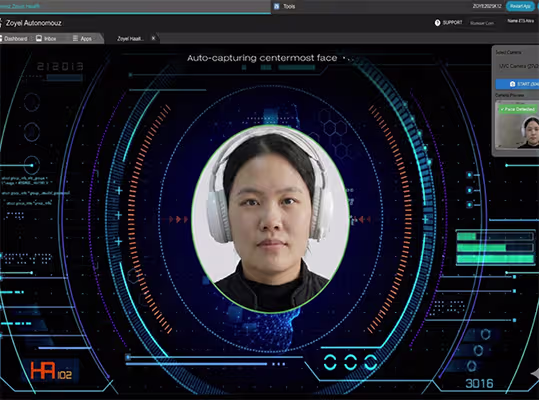The width and height of the screenshot is (539, 400).
Task: Open the Inbox tab
Action: coord(46,38)
